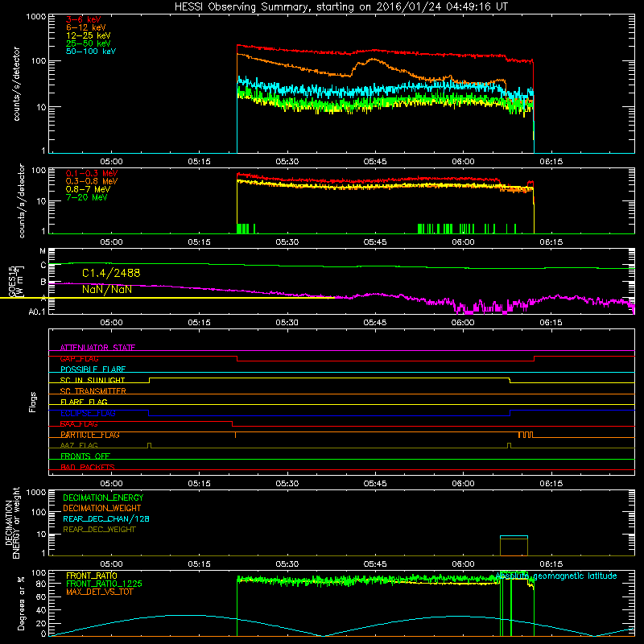Select the yellow 12-25 keV legend label
Image resolution: width=644 pixels, height=644 pixels.
(89, 35)
